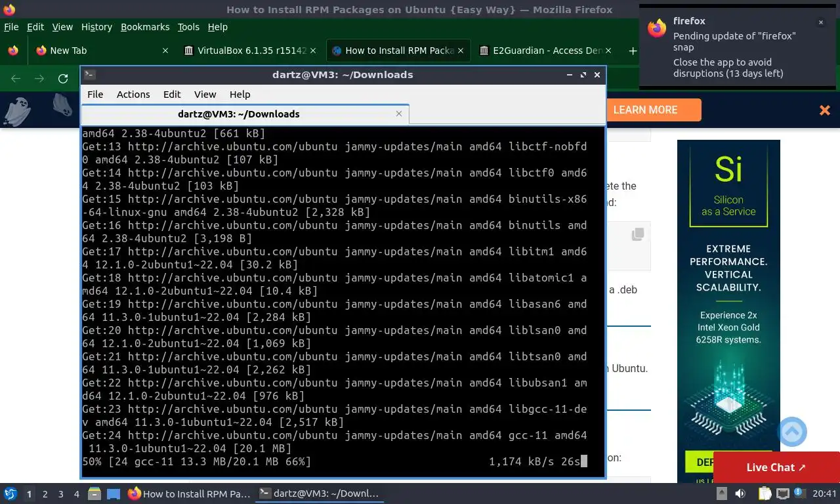
Task: Open the file manager from taskbar
Action: [94, 493]
